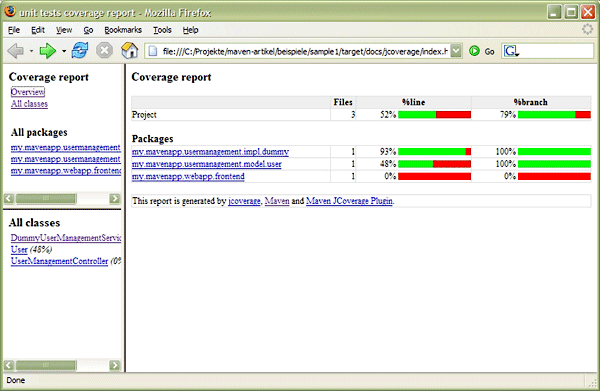Follow the Maven link in footer
600x391 pixels.
tap(277, 200)
